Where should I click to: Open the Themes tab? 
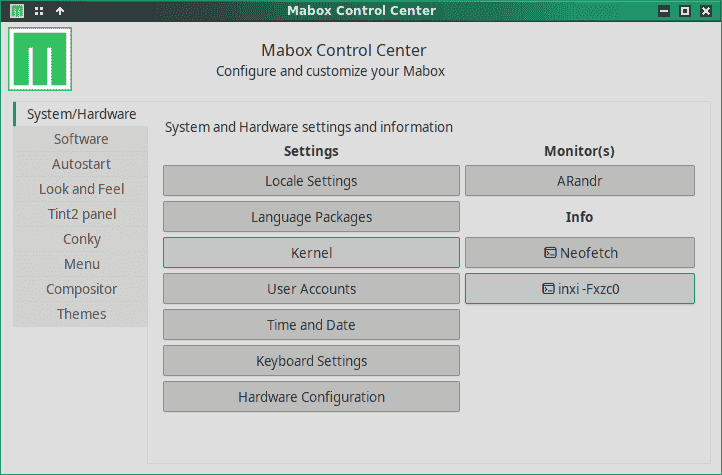[81, 314]
